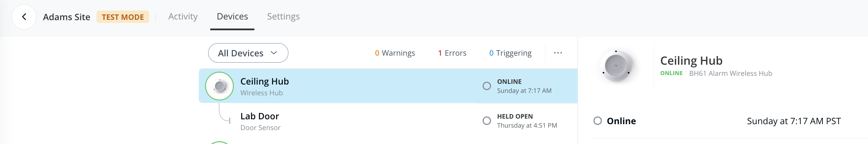Select Ceiling Hub row in device list
Image resolution: width=868 pixels, height=144 pixels.
[x=347, y=86]
